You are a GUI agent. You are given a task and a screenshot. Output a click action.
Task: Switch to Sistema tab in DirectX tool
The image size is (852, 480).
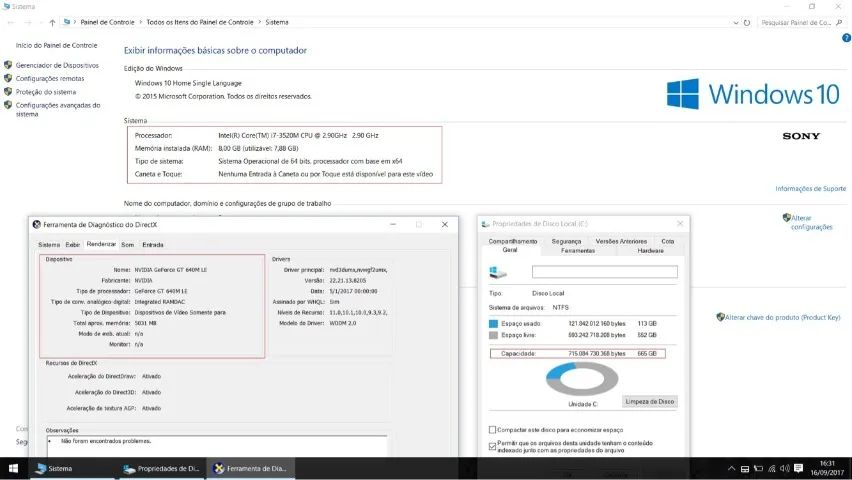point(49,245)
